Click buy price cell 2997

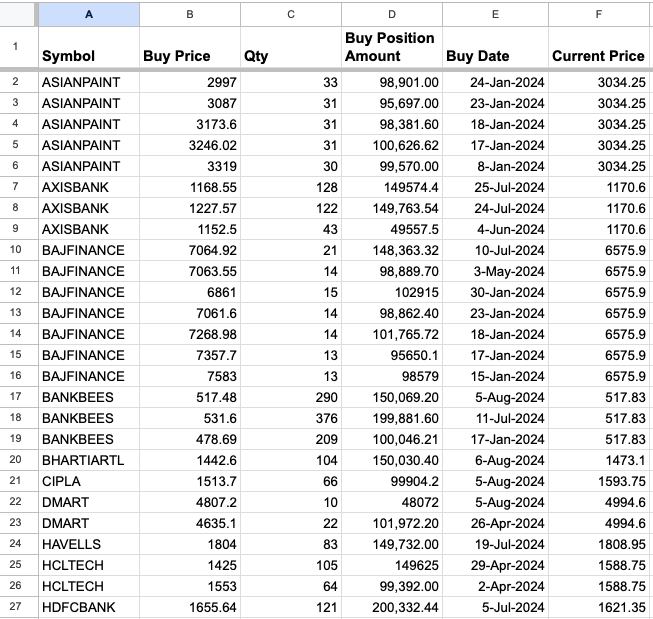190,82
